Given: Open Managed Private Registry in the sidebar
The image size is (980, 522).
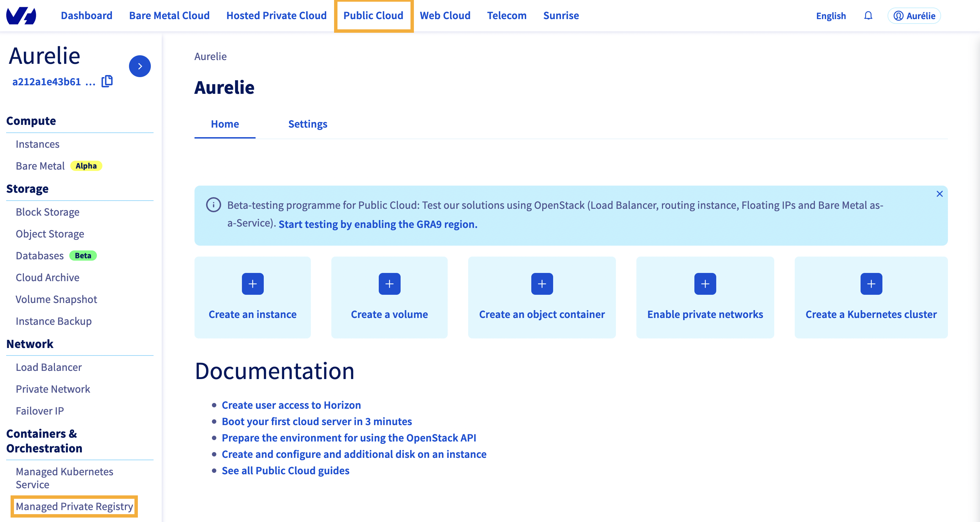Looking at the screenshot, I should click(x=75, y=506).
